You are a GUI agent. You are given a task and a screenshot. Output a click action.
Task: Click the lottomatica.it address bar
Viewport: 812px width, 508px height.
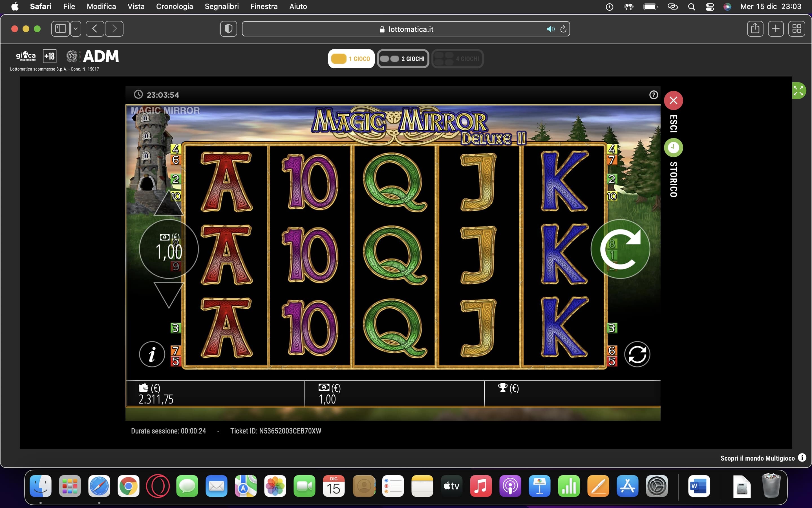pos(406,29)
